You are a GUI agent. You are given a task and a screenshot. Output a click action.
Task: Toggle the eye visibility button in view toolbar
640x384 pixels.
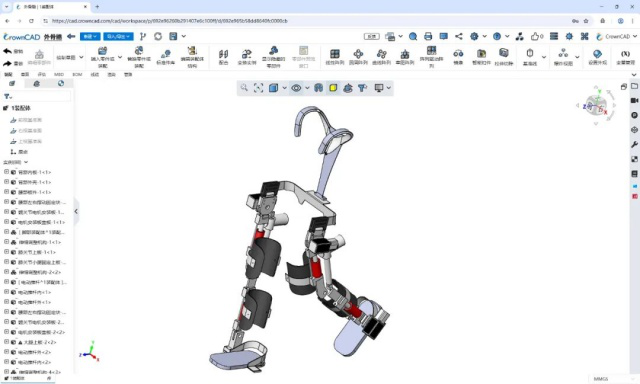tap(296, 88)
